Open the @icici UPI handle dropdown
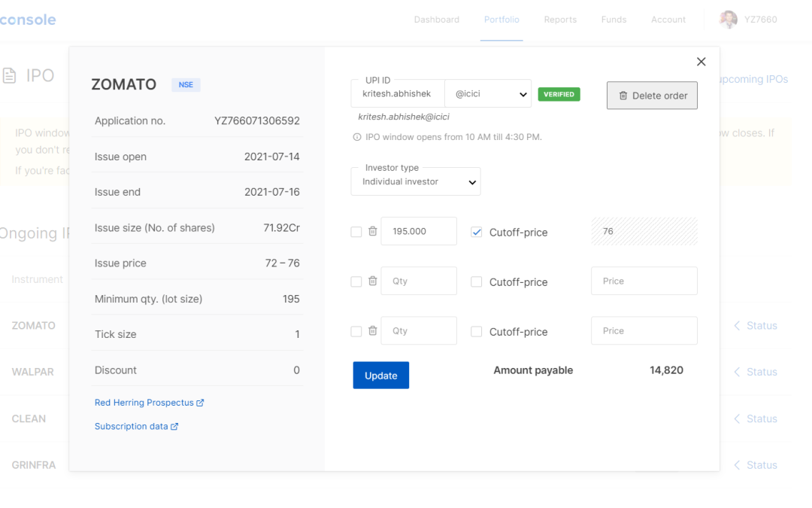This screenshot has height=508, width=812. point(489,94)
